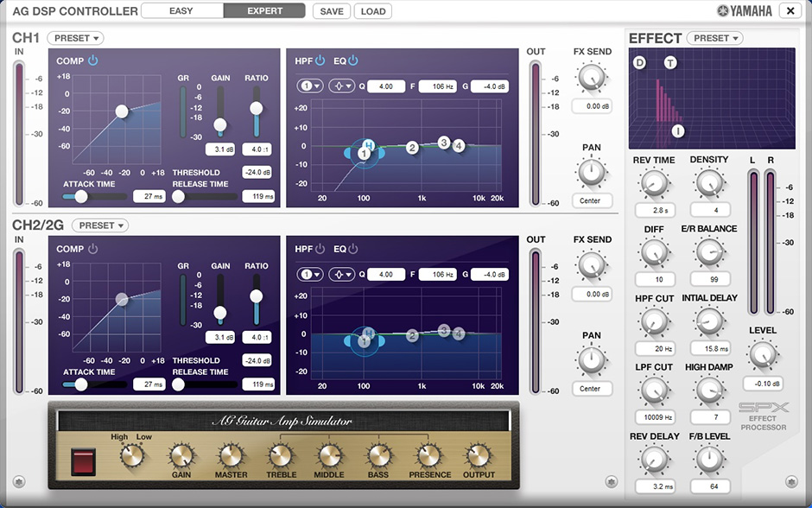Switch to the EASY mode tab
Image resolution: width=812 pixels, height=508 pixels.
pyautogui.click(x=181, y=11)
